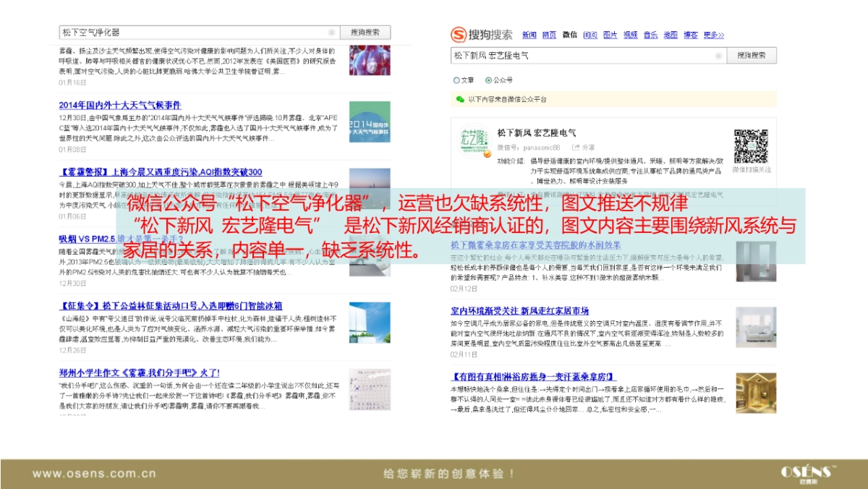The height and width of the screenshot is (489, 868).
Task: Click the Sogou Search logo icon
Action: (457, 35)
